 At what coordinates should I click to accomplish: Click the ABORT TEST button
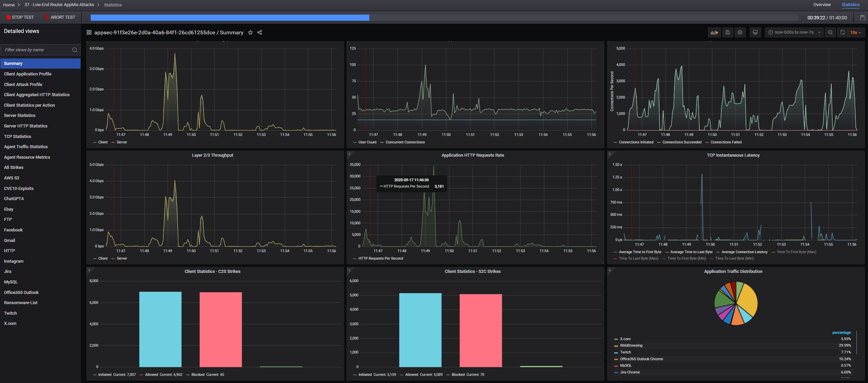60,17
